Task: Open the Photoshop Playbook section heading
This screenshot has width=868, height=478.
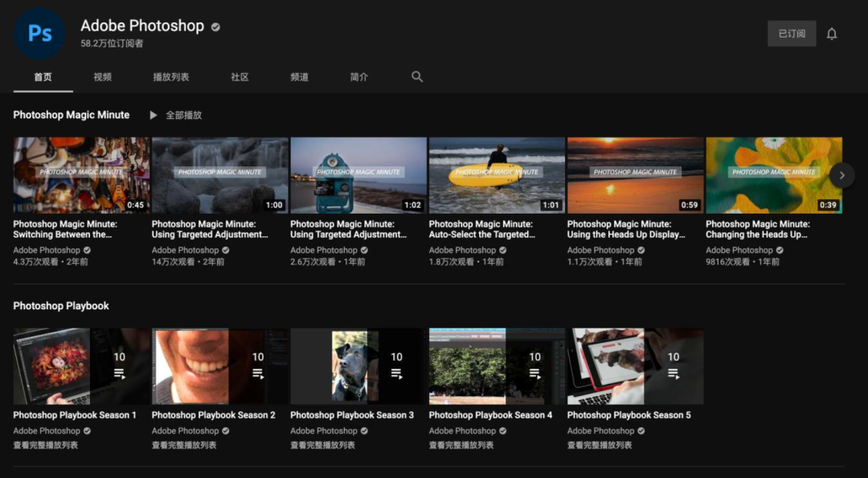Action: [61, 306]
